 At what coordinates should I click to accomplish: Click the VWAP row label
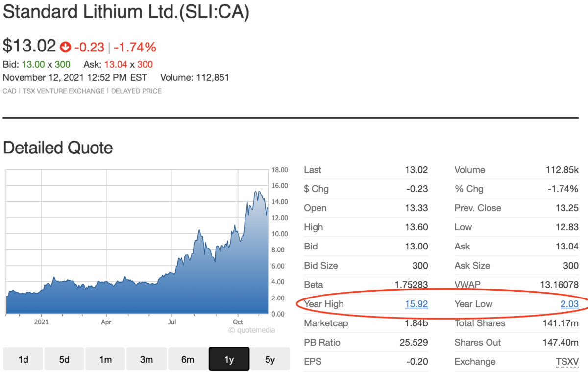467,285
